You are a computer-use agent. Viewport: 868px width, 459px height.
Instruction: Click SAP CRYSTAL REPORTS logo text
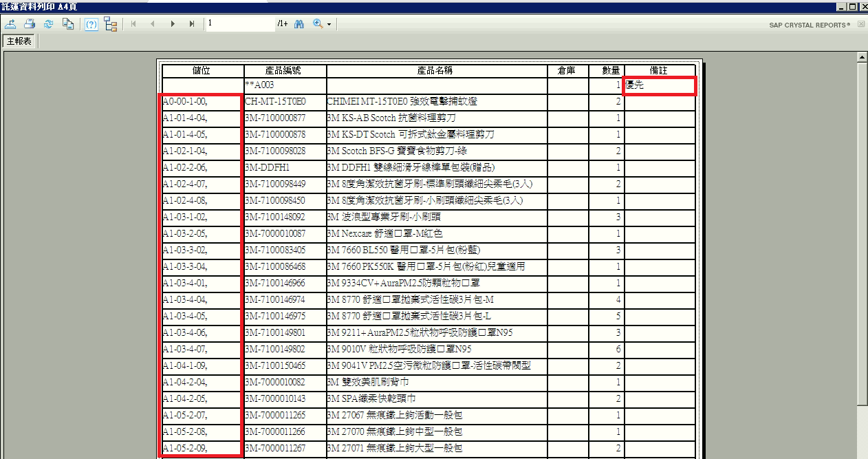810,25
